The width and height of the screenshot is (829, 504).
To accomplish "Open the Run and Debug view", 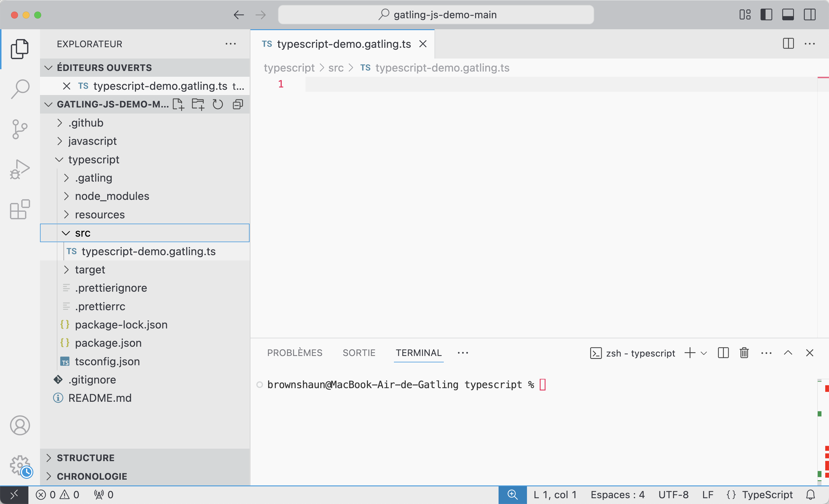I will pyautogui.click(x=20, y=169).
